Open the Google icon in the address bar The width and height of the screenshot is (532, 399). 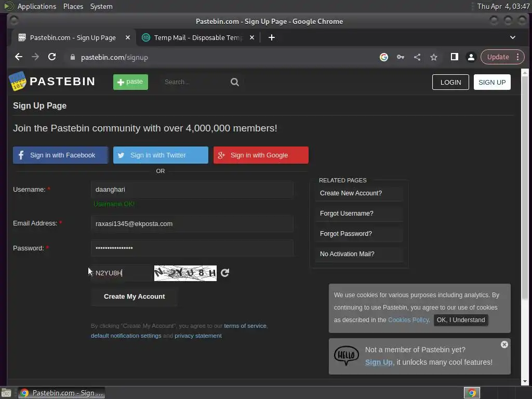(x=384, y=57)
